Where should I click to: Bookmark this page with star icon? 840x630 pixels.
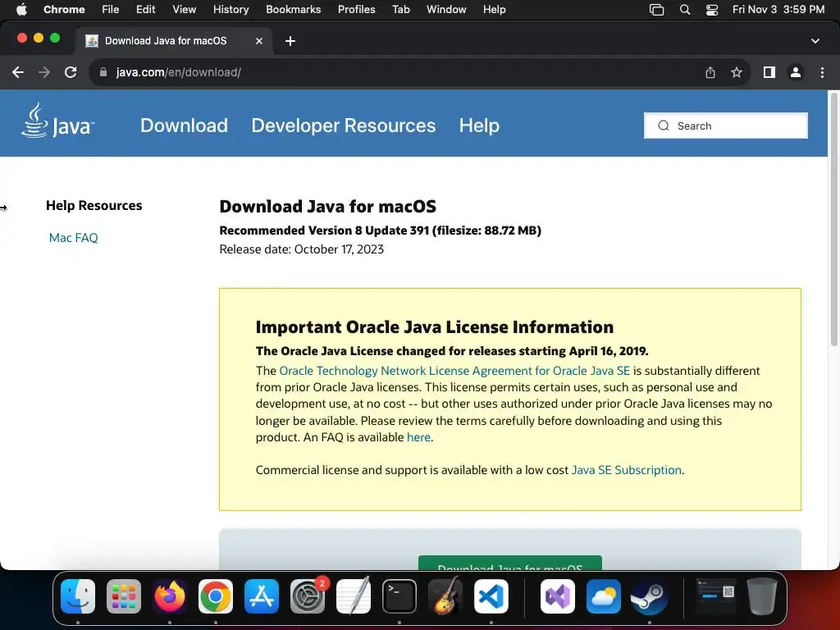coord(737,72)
